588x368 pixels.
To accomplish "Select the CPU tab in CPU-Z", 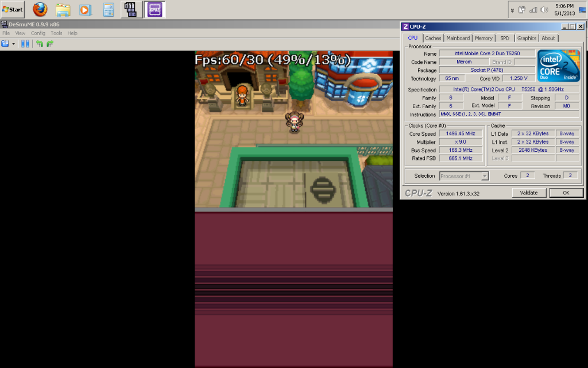I will (412, 38).
